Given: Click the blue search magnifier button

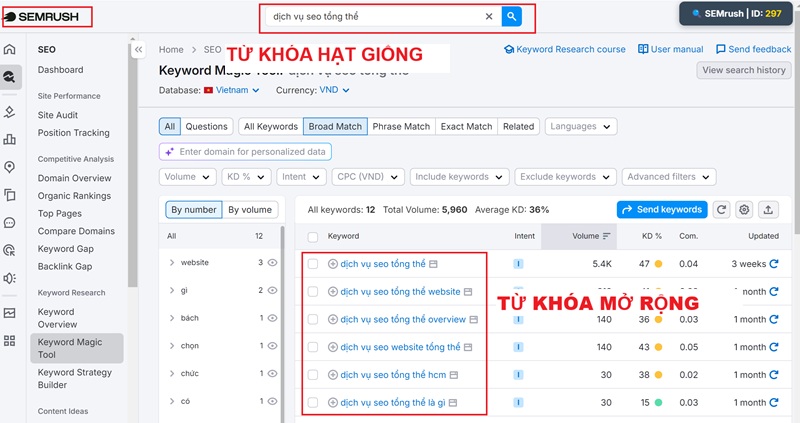Looking at the screenshot, I should (x=511, y=16).
